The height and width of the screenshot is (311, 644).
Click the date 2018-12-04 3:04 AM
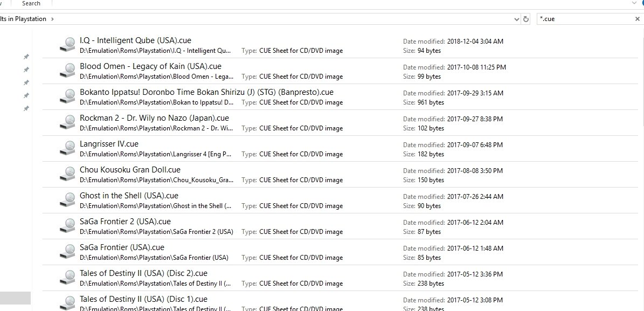click(475, 42)
